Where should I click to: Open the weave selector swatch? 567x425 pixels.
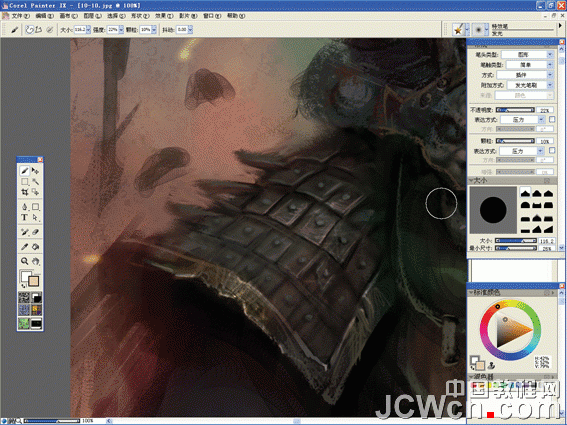tap(36, 310)
